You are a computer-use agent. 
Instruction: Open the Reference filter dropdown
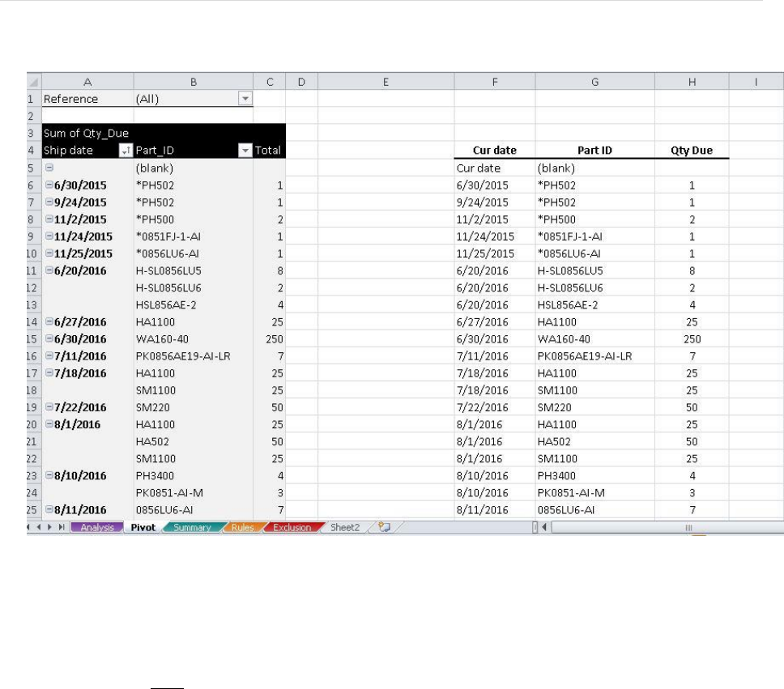245,99
